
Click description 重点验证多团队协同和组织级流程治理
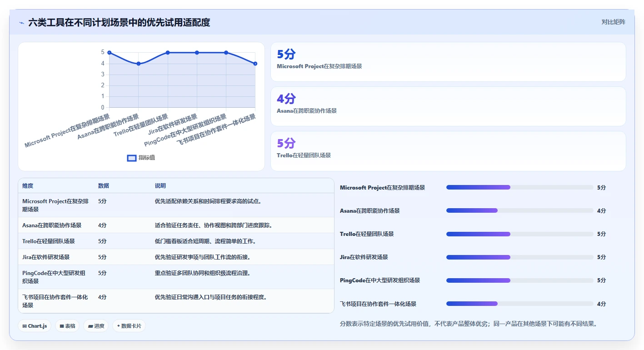(203, 273)
